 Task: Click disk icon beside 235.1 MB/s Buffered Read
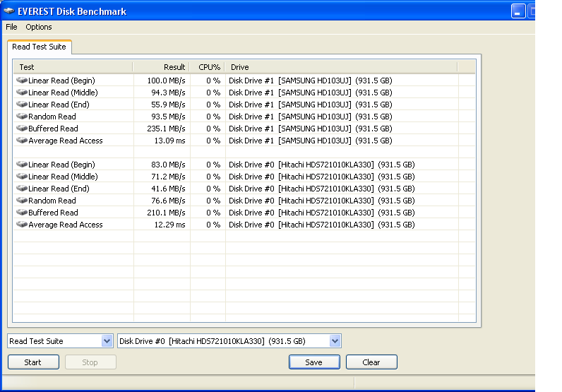coord(22,129)
